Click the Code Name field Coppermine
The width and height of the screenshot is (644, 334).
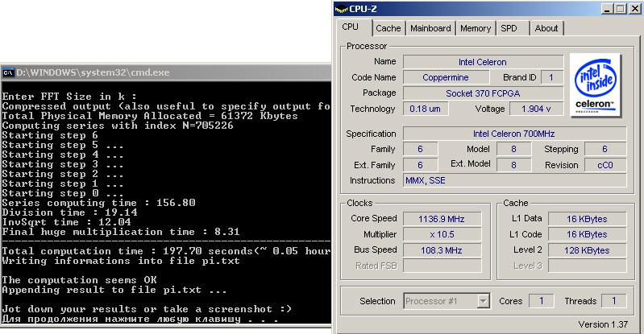tap(446, 77)
